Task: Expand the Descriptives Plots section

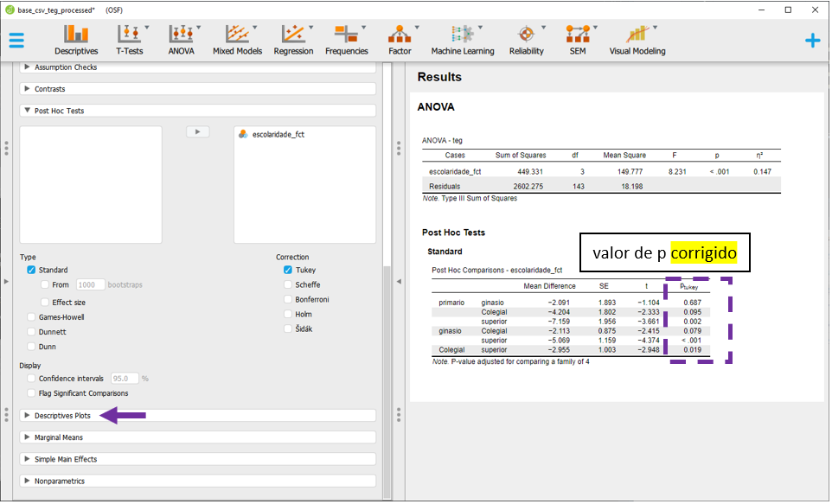Action: pyautogui.click(x=62, y=416)
